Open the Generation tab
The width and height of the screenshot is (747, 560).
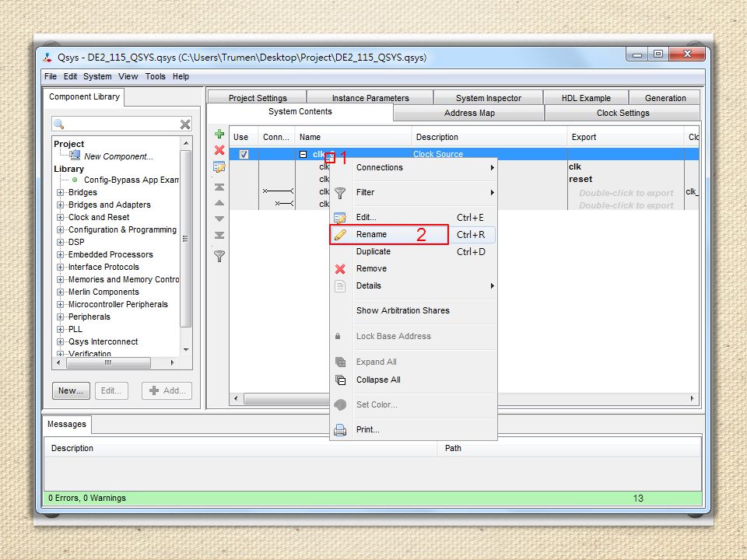[x=665, y=98]
